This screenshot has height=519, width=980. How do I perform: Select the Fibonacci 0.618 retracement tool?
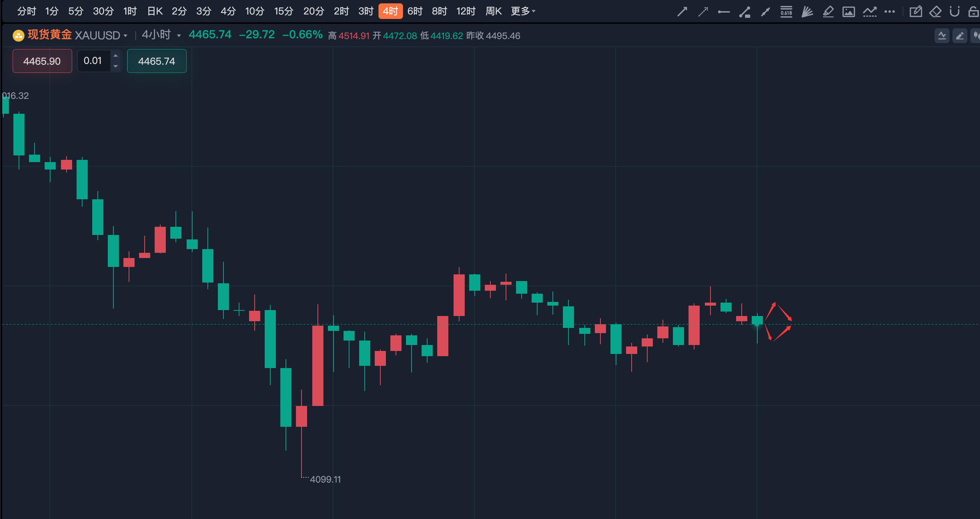coord(786,12)
